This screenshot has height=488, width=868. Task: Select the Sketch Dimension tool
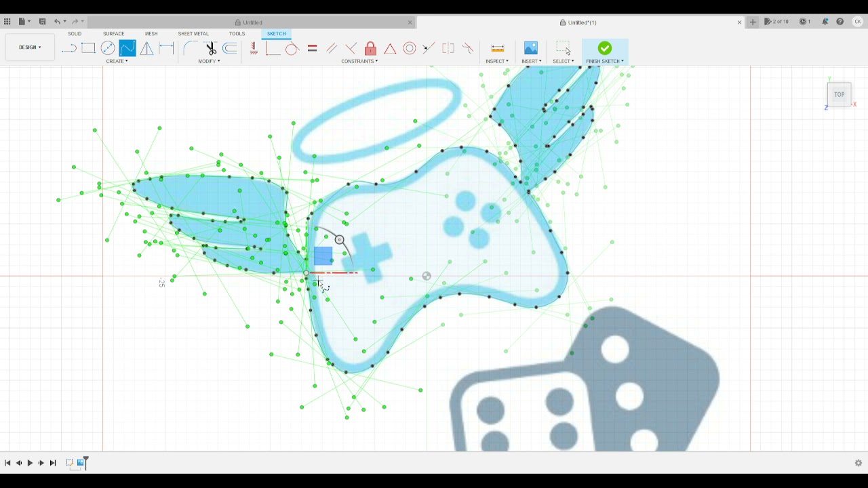point(166,48)
